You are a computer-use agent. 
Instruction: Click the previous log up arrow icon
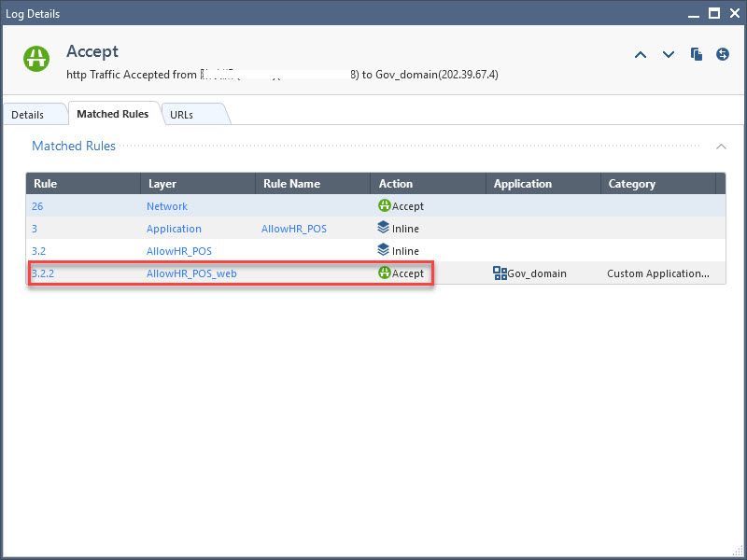coord(641,55)
